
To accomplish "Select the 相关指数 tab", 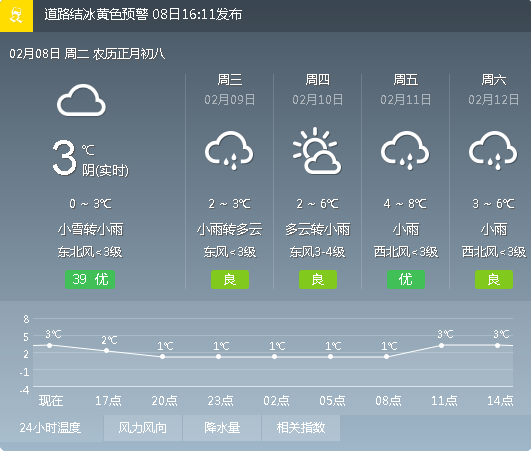I will point(301,428).
